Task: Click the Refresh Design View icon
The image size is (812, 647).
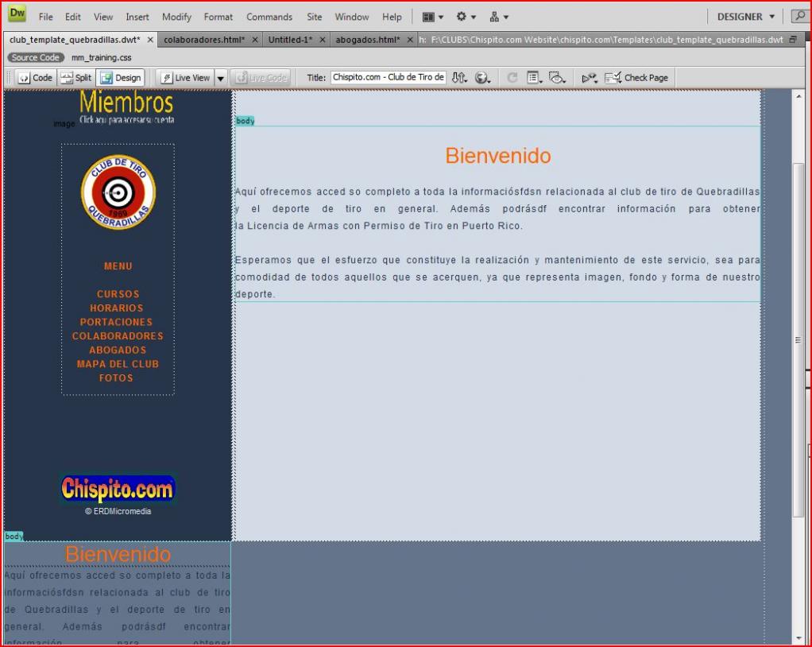Action: point(512,78)
